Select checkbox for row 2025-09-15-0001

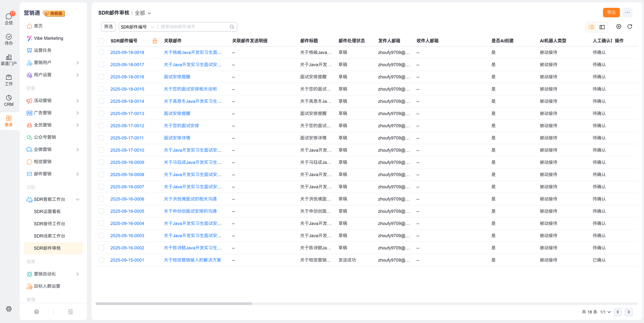[101, 260]
